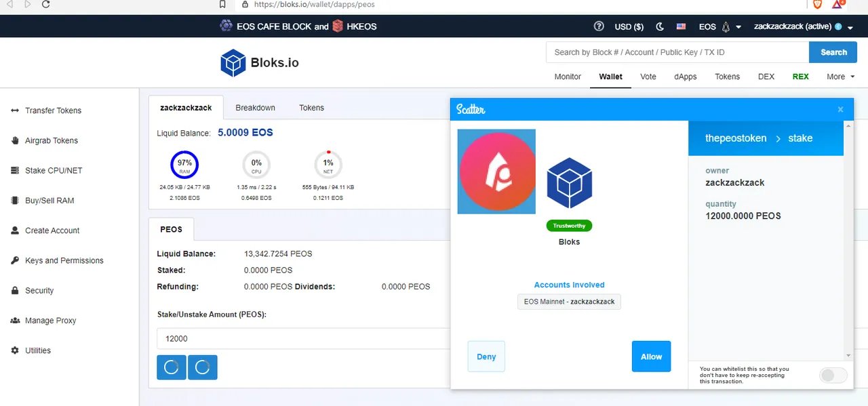Click Deny in Scatter popup
868x406 pixels.
[x=486, y=357]
